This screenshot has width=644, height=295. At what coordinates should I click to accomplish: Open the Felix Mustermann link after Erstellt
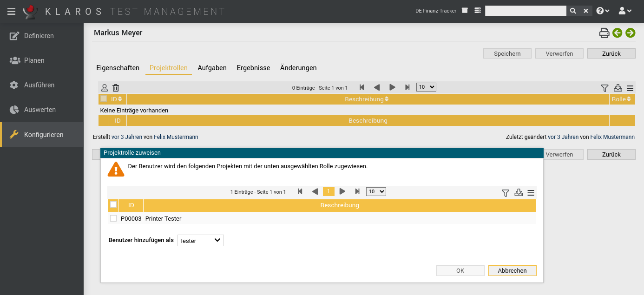pyautogui.click(x=176, y=137)
